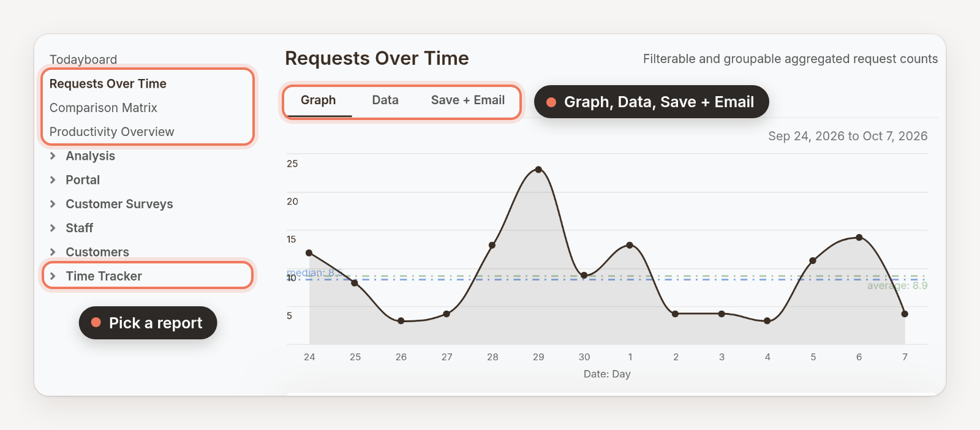Open Productivity Overview report
Image resolution: width=980 pixels, height=430 pixels.
(x=112, y=132)
